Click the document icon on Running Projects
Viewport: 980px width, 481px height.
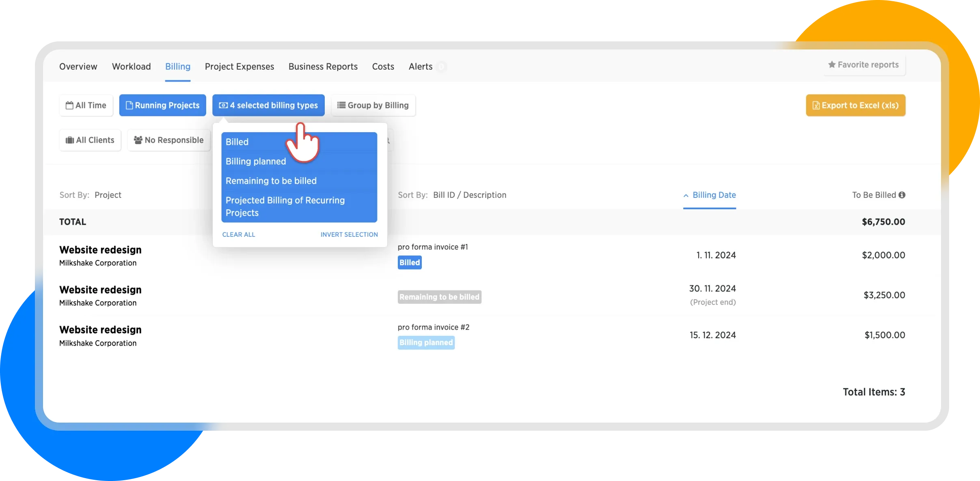click(129, 105)
